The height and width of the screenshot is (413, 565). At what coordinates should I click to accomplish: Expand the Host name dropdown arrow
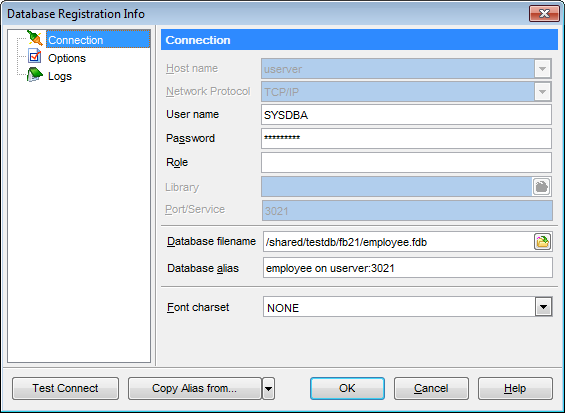coord(542,69)
